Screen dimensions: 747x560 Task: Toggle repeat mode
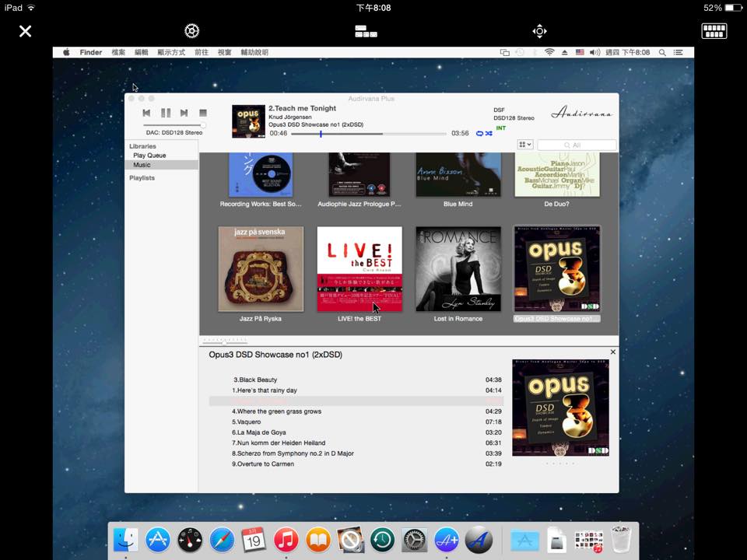(480, 133)
